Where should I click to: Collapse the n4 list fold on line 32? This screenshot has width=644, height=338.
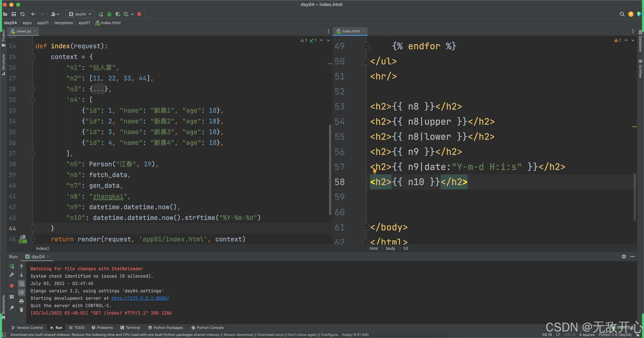tap(33, 100)
